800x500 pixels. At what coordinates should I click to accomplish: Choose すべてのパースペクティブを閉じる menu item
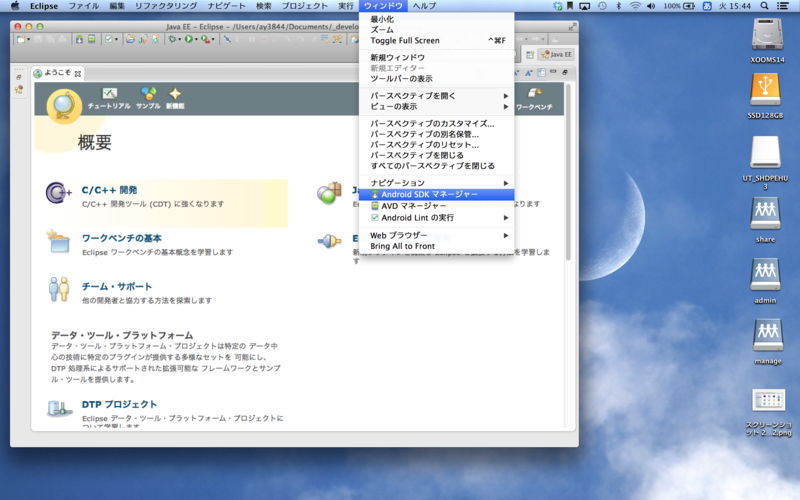point(436,166)
